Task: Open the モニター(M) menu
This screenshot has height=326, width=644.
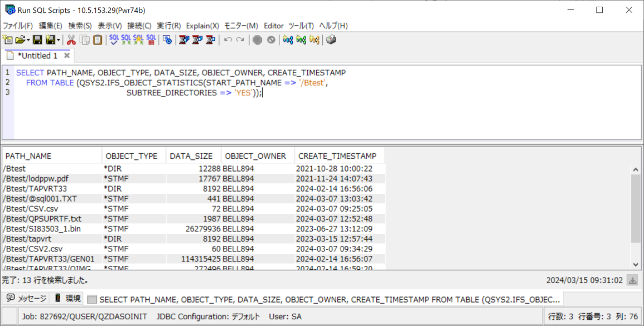Action: click(241, 26)
